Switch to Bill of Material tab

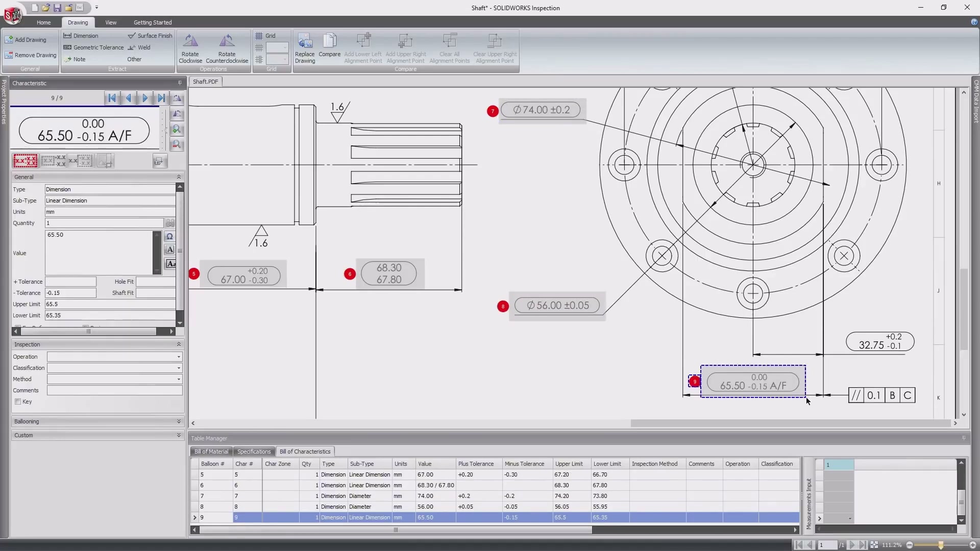click(211, 452)
